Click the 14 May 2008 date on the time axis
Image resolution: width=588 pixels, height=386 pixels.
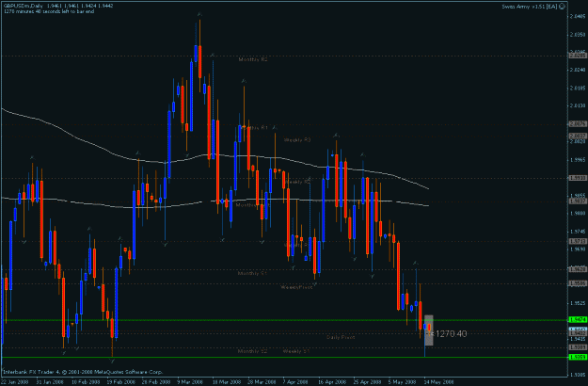click(x=438, y=382)
